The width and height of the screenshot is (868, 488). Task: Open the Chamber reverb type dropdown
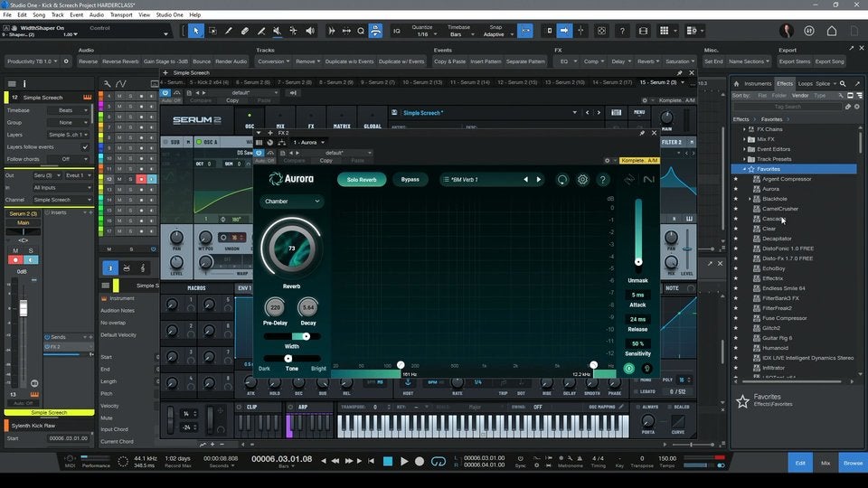(x=292, y=202)
